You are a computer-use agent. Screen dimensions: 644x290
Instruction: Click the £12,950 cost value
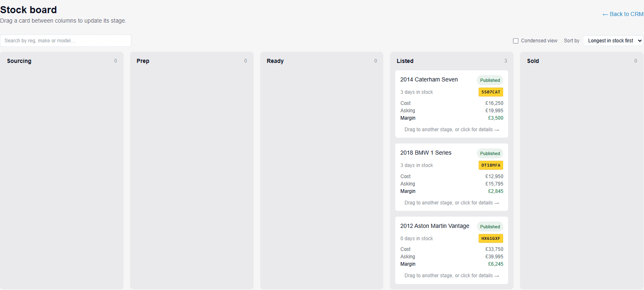pyautogui.click(x=494, y=176)
